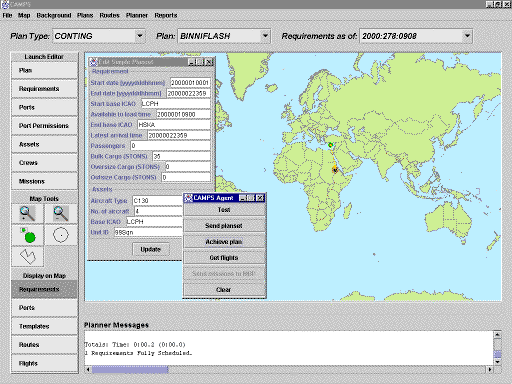Click the destination marker in Sudan

point(335,170)
